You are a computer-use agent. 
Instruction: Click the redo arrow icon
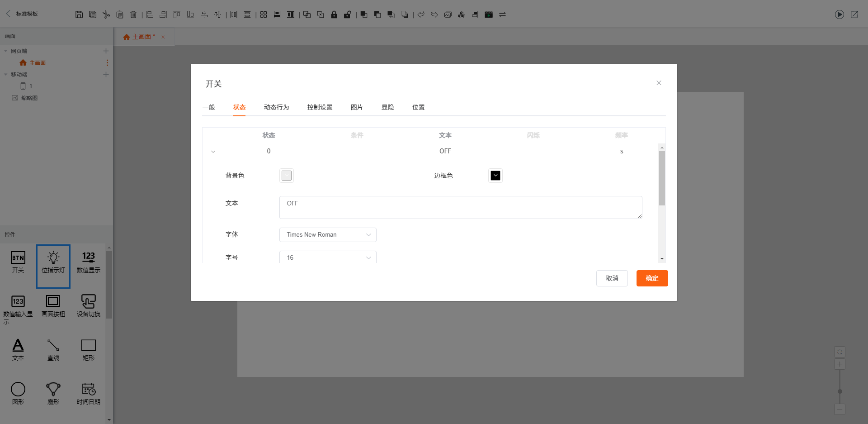click(434, 14)
